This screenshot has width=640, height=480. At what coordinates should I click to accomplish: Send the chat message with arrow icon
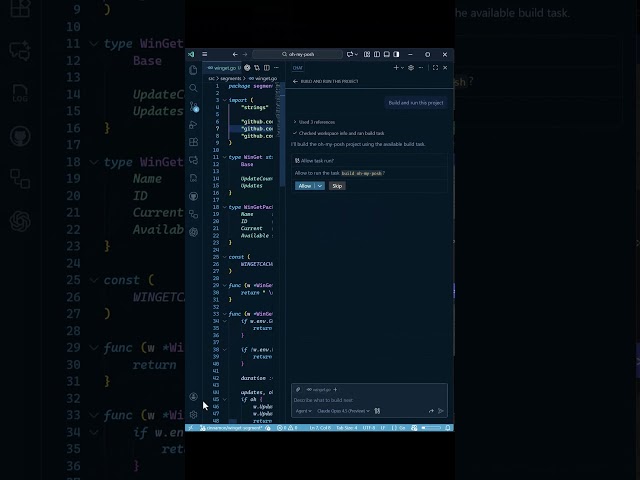(x=441, y=411)
